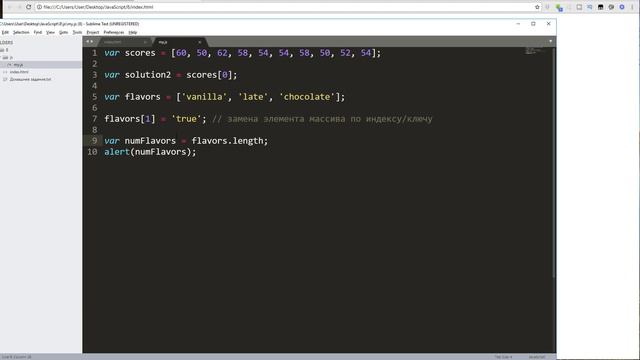Click the Chrome address bar URL
640x360 pixels.
coord(98,7)
